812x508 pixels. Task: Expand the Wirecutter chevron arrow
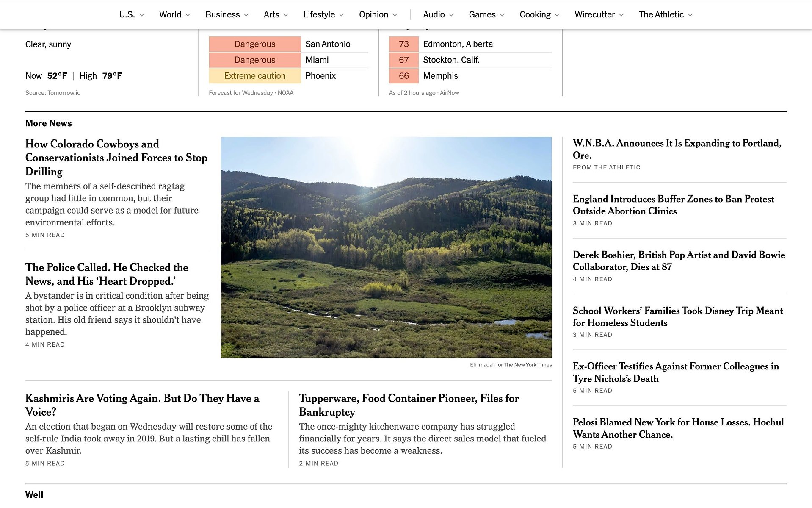click(621, 15)
